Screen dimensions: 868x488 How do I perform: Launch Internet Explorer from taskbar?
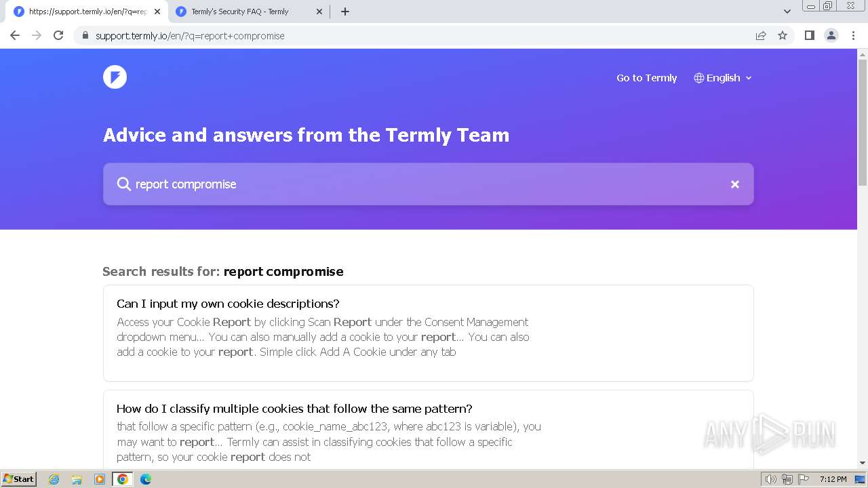tap(54, 479)
